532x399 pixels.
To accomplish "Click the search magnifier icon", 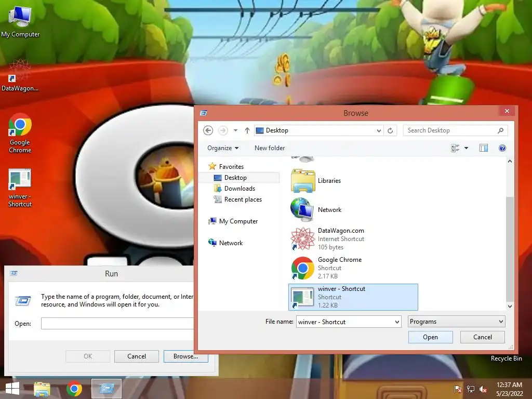I will click(500, 130).
